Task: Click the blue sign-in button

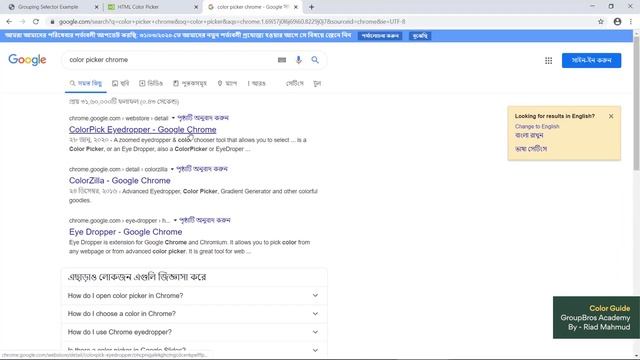Action: 591,60
